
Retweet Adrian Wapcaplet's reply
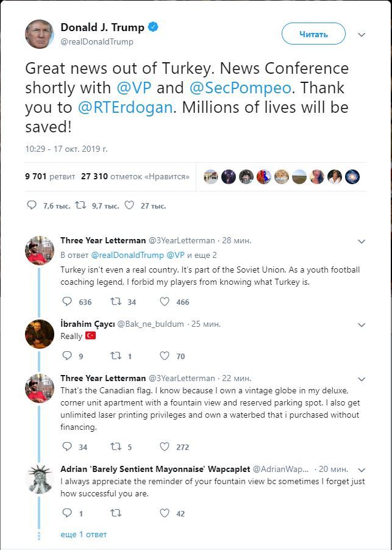(x=115, y=513)
